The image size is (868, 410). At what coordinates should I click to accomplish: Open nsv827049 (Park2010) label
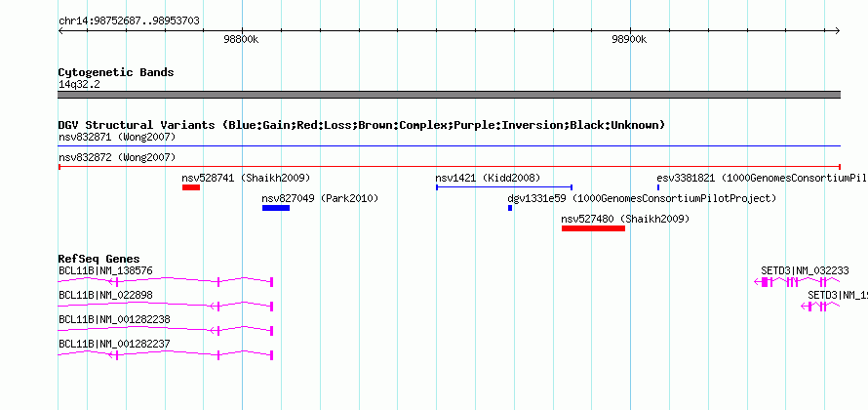320,198
